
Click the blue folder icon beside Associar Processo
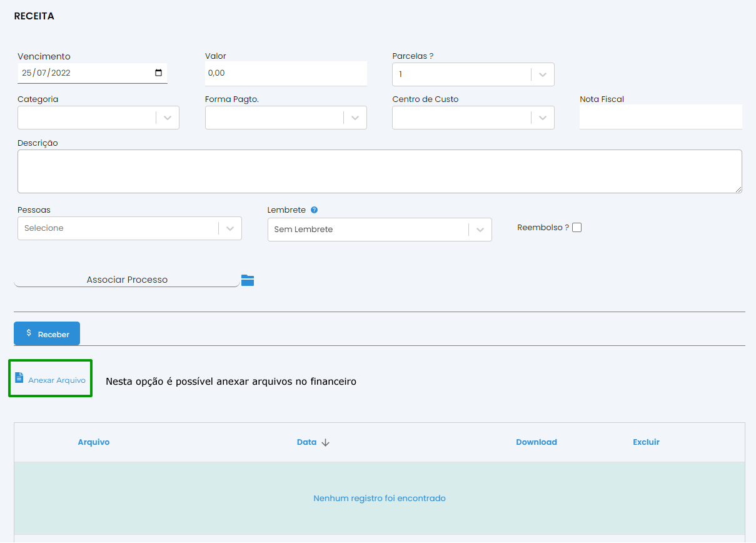(x=248, y=280)
